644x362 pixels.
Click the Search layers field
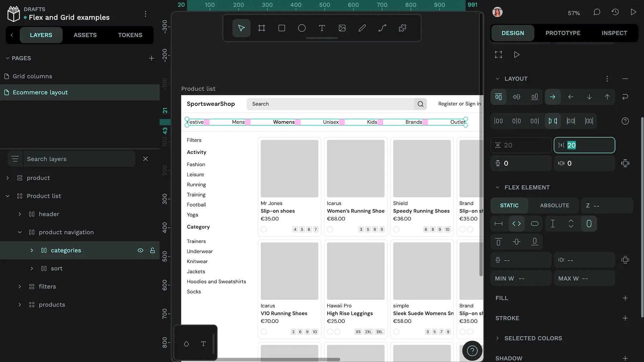click(x=79, y=159)
